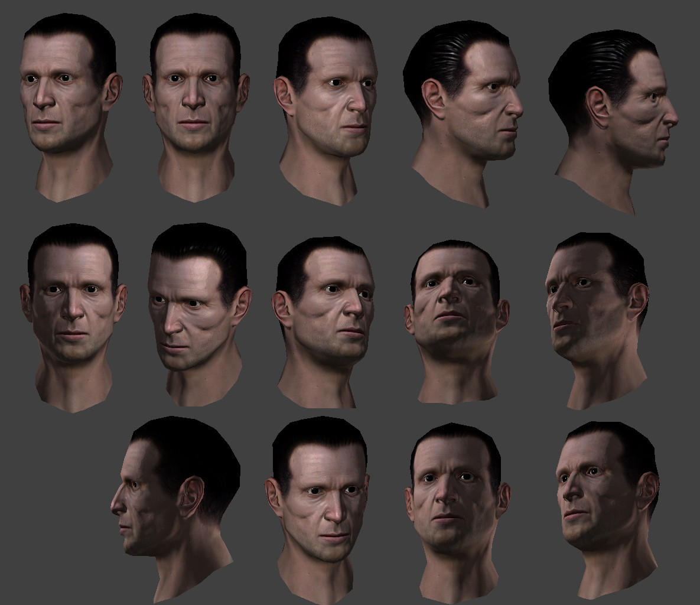Choose the middle-row dimly lit front-facing head
This screenshot has height=605, width=700.
[74, 318]
